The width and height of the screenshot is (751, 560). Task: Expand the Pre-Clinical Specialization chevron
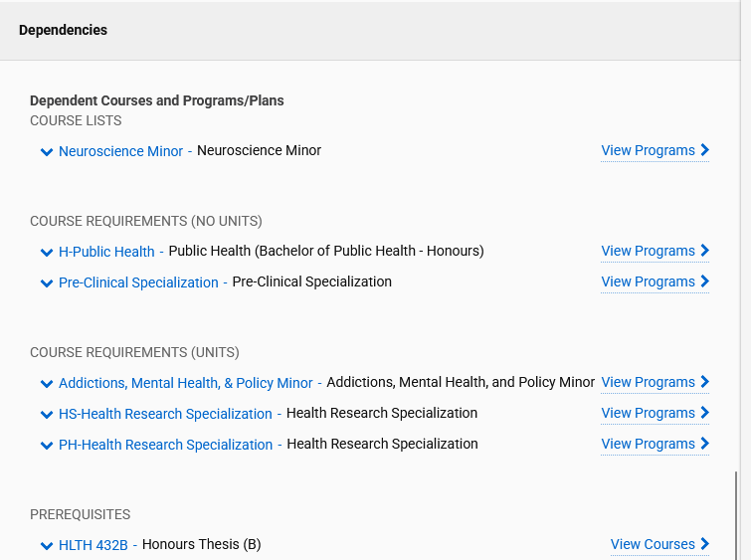46,283
